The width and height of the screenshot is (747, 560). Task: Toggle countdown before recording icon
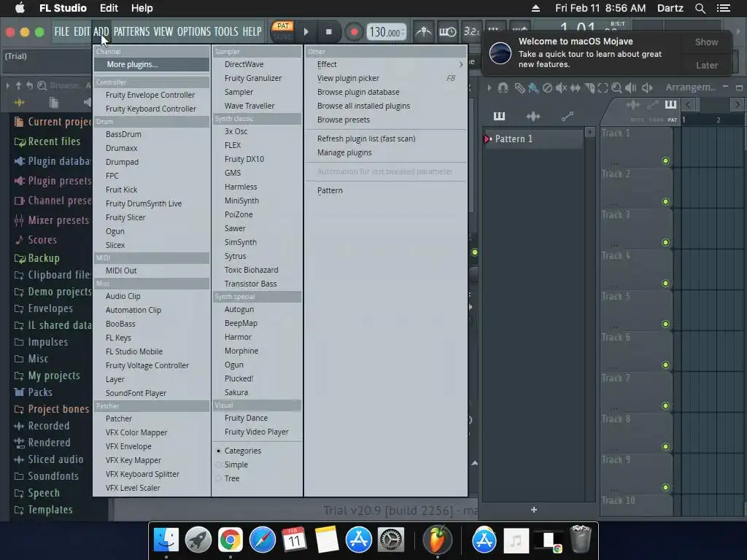(471, 32)
